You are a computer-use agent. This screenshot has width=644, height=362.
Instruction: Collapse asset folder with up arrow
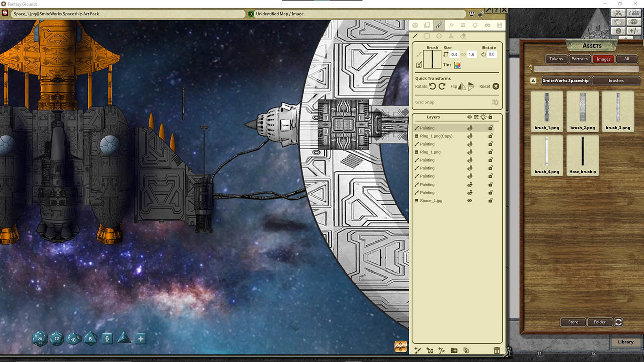(533, 81)
